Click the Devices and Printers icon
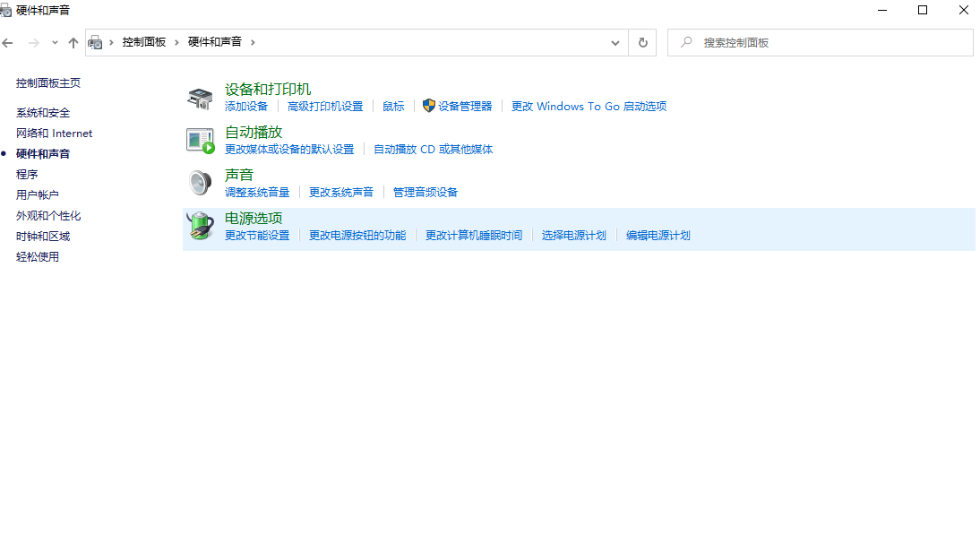 [200, 98]
